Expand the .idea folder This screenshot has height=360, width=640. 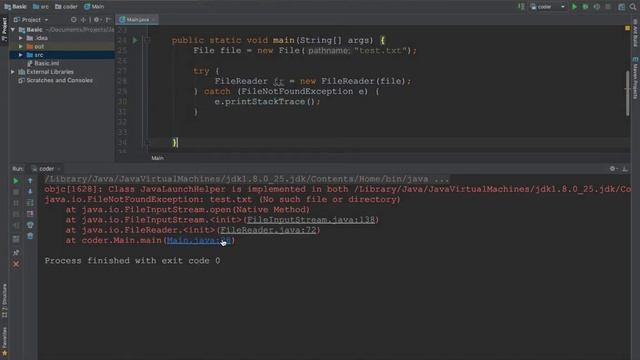tap(21, 38)
